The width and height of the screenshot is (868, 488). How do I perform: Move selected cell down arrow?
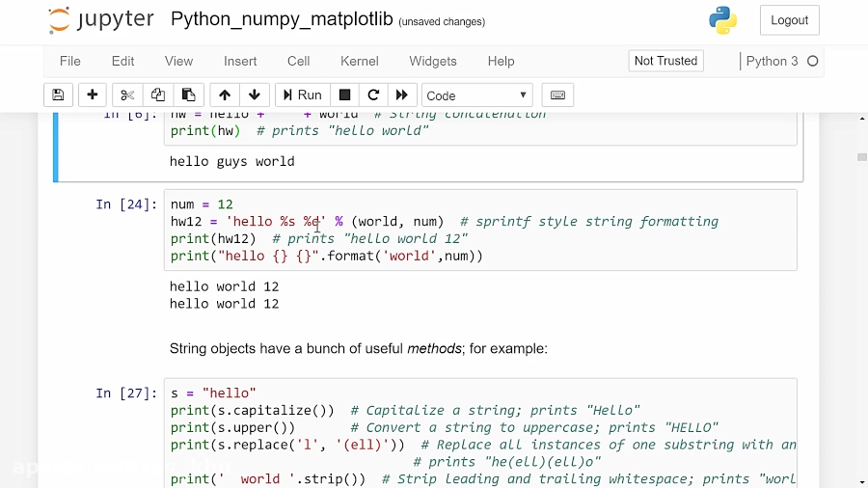pos(255,95)
